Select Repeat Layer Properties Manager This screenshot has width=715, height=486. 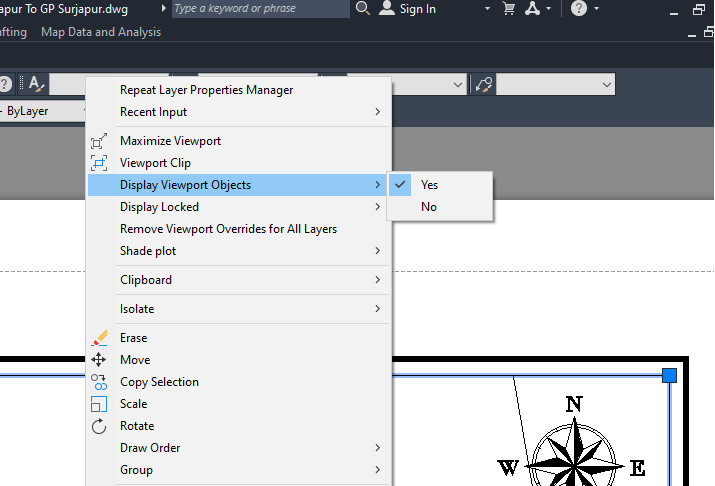(206, 90)
